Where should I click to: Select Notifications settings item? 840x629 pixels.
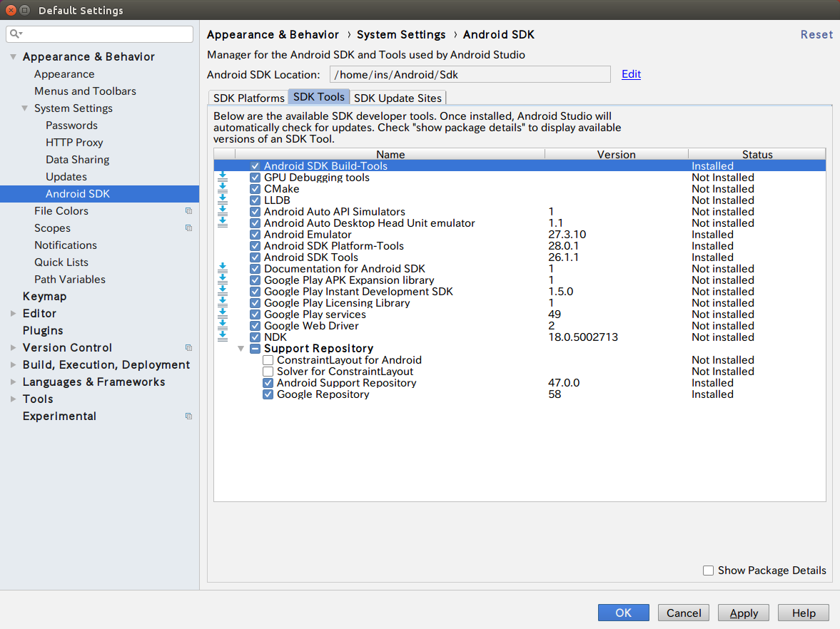[66, 245]
